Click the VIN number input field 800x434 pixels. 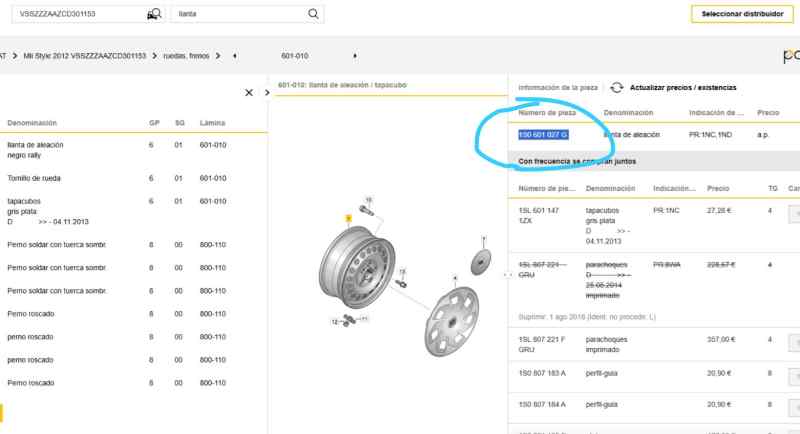[80, 14]
